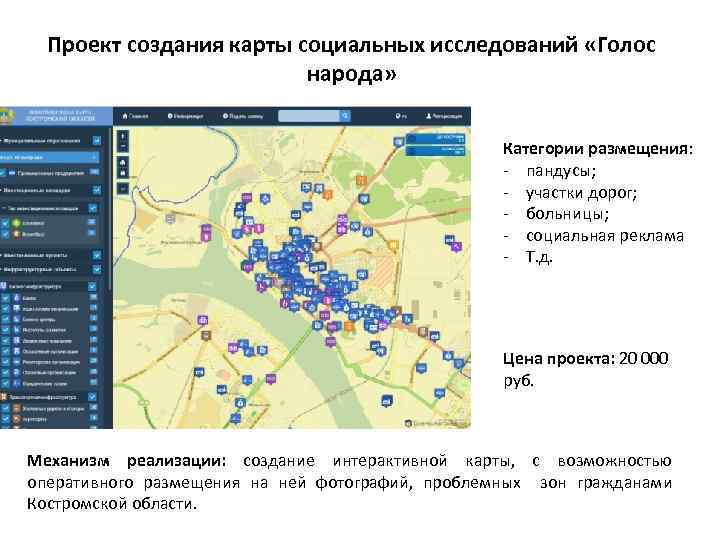Click the chevron on the highlighted blue row
Screen dimensions: 720x540
[x=95, y=157]
